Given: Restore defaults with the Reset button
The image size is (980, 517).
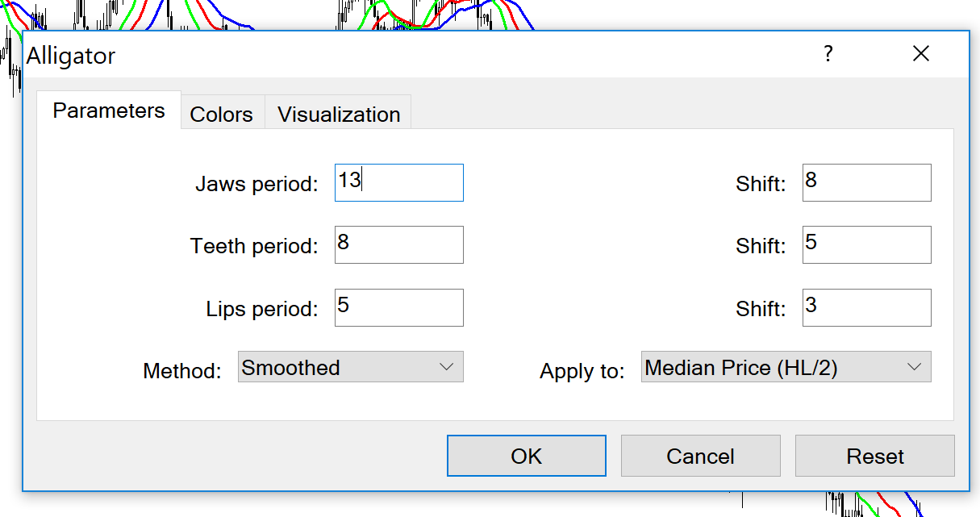Looking at the screenshot, I should [x=875, y=456].
